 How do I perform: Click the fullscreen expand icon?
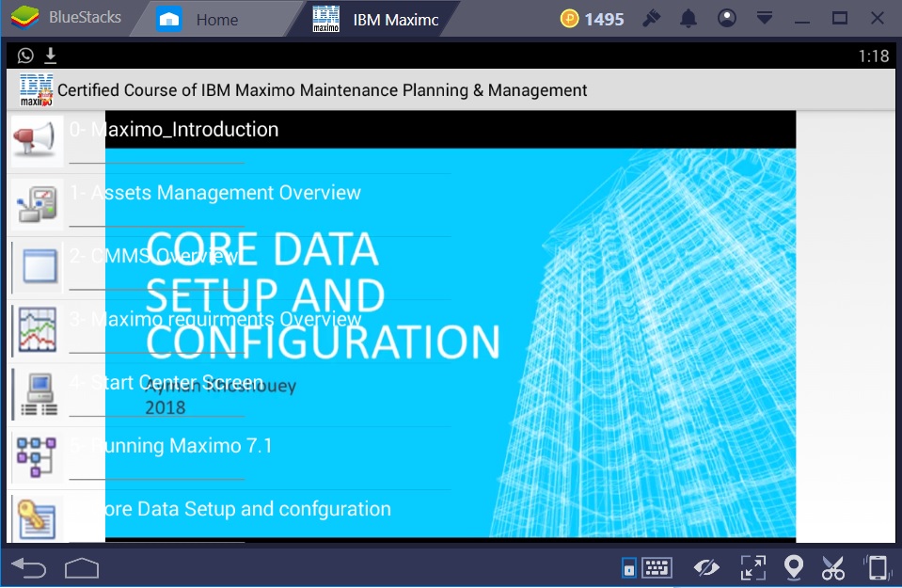(x=753, y=568)
